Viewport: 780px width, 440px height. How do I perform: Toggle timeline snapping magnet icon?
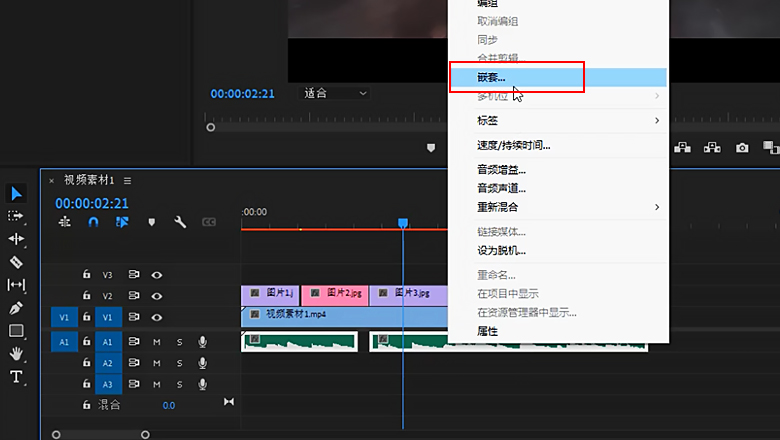[x=93, y=222]
